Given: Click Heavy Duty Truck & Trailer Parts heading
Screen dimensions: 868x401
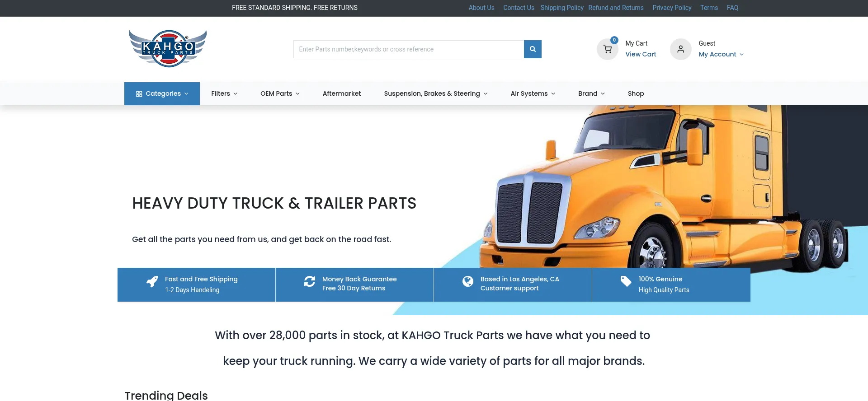Looking at the screenshot, I should (274, 203).
